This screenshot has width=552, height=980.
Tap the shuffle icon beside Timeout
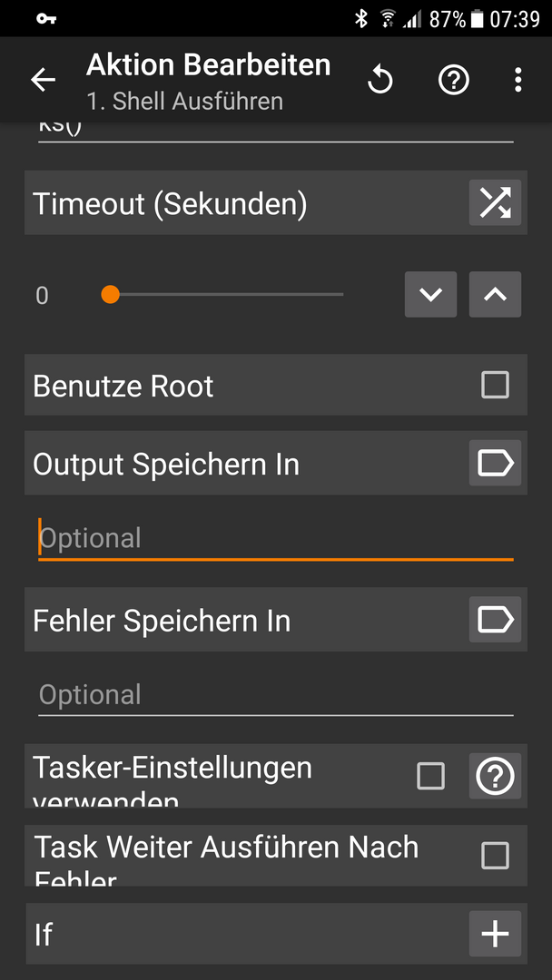495,202
